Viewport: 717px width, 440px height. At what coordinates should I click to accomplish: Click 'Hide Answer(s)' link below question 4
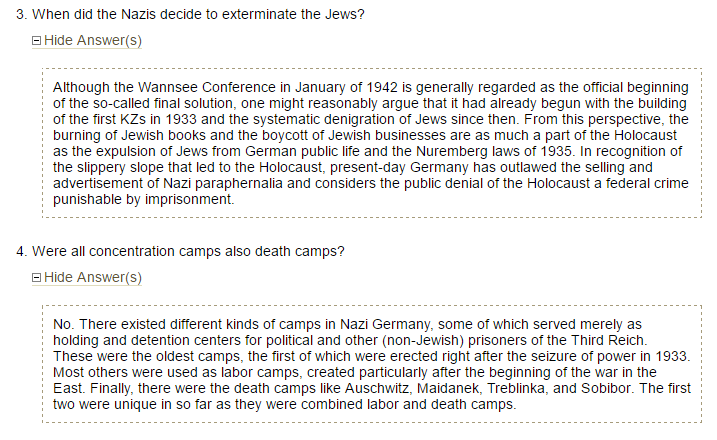[x=93, y=277]
